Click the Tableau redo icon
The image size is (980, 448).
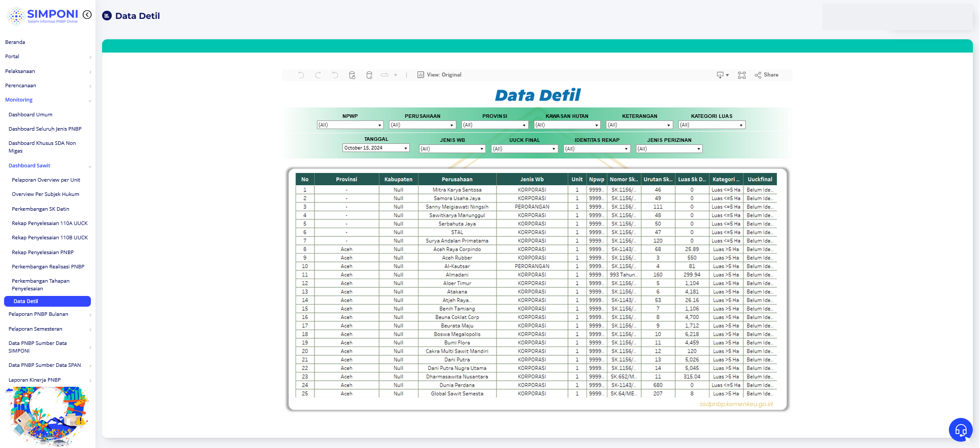coord(318,75)
